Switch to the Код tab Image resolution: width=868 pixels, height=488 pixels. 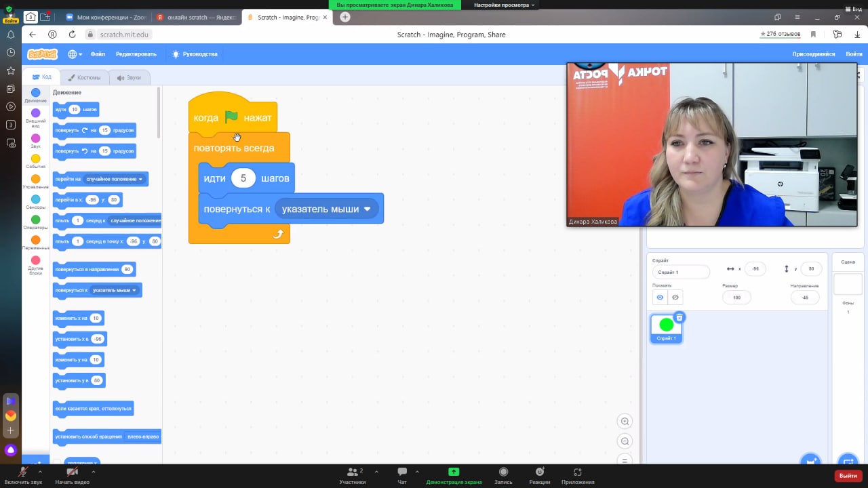[x=41, y=77]
